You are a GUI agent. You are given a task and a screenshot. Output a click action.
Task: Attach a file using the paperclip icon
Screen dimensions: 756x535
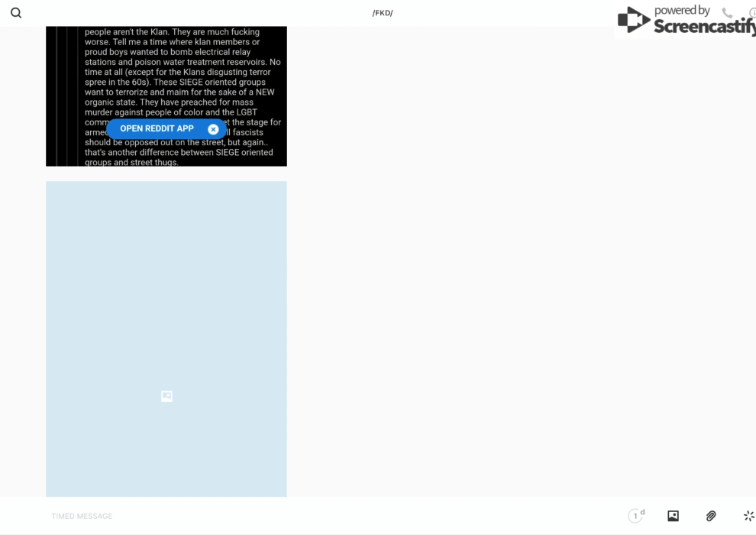[x=711, y=516]
